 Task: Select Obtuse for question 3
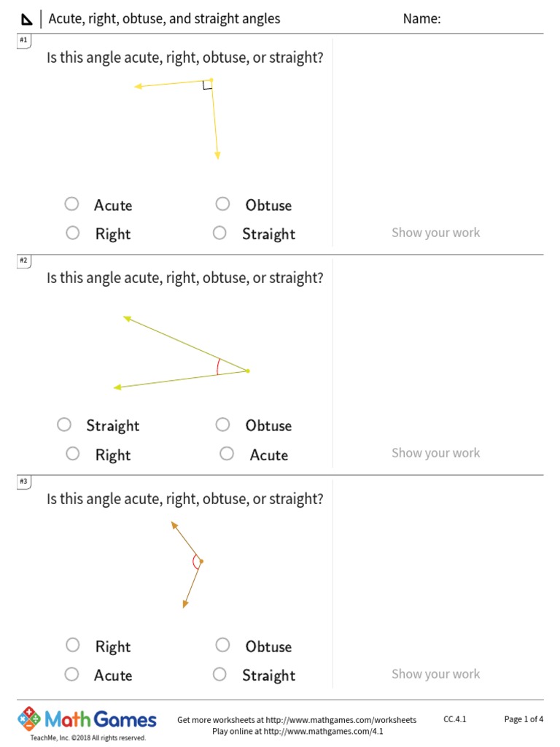tap(223, 645)
